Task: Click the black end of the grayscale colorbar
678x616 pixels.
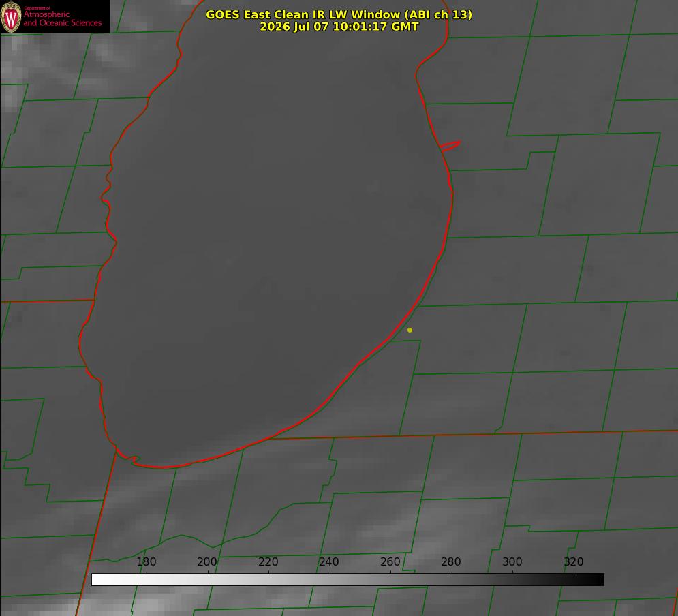Action: [598, 580]
